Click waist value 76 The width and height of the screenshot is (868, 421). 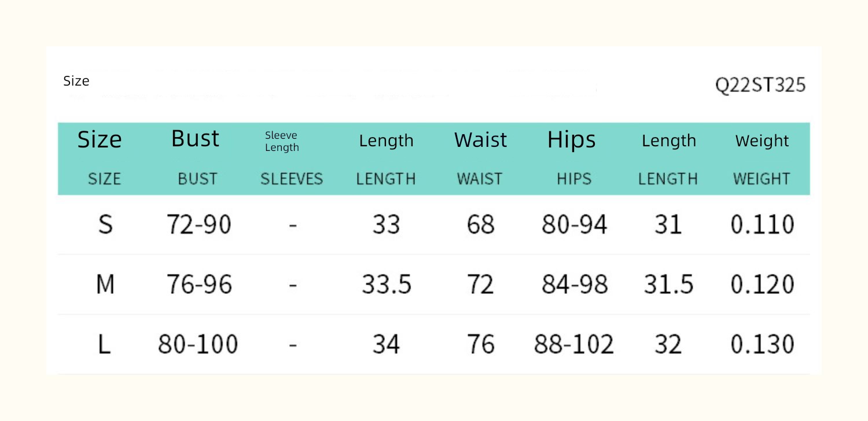[x=480, y=345]
